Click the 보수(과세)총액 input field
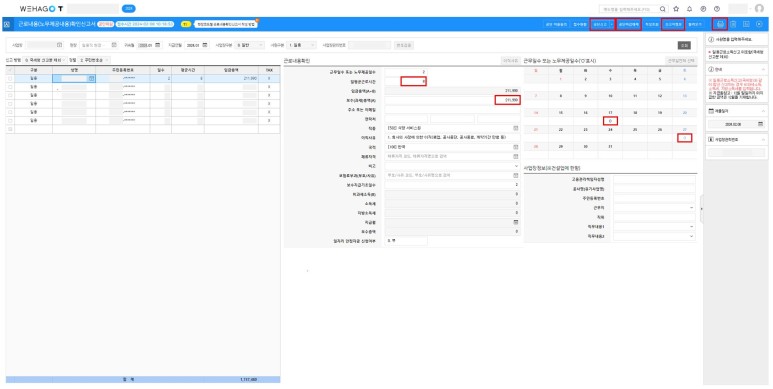 [x=452, y=100]
